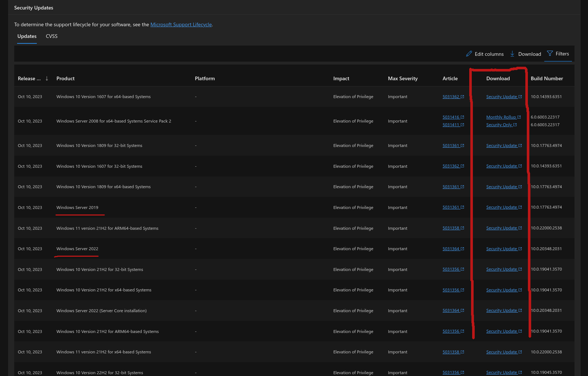This screenshot has height=376, width=588.
Task: Download Security Update for Windows 10 1607 32-bit
Action: (x=504, y=166)
